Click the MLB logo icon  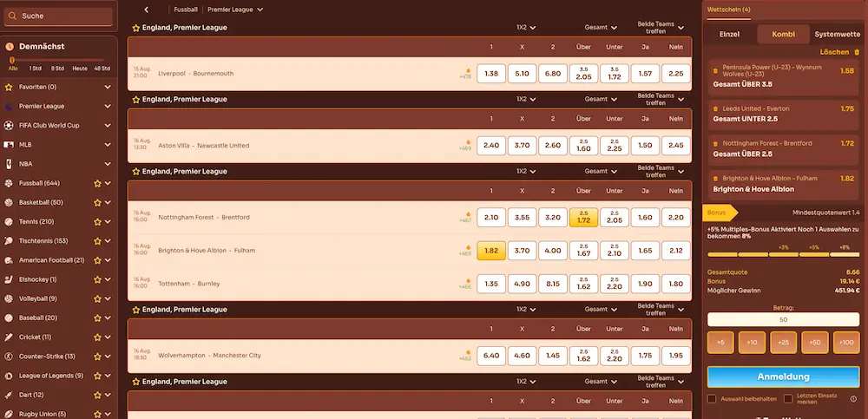9,145
